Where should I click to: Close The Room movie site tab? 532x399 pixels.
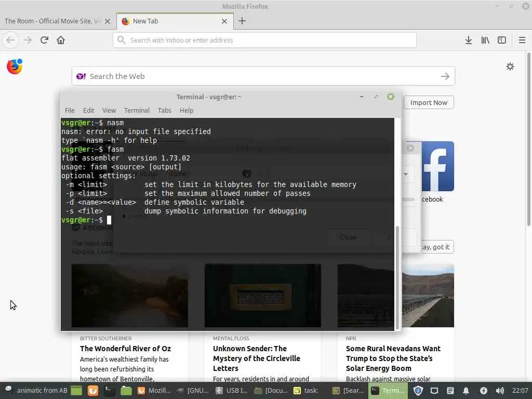(x=108, y=21)
